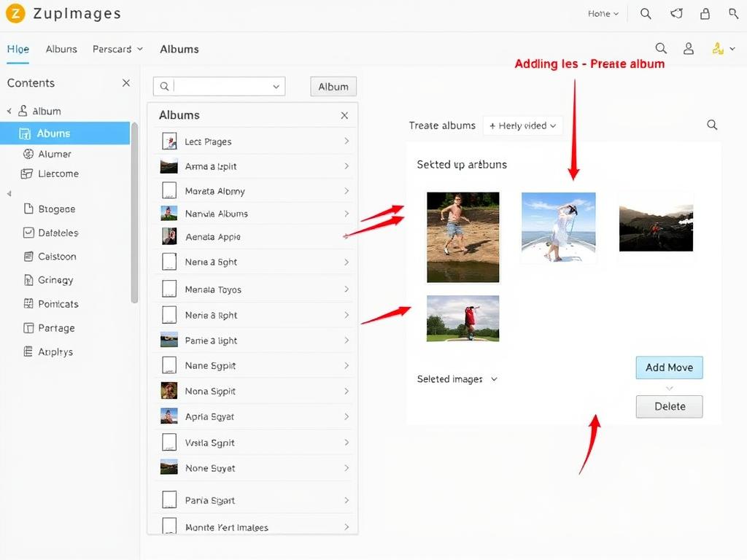Click the Aenata Appie thumbnail icon

point(169,236)
